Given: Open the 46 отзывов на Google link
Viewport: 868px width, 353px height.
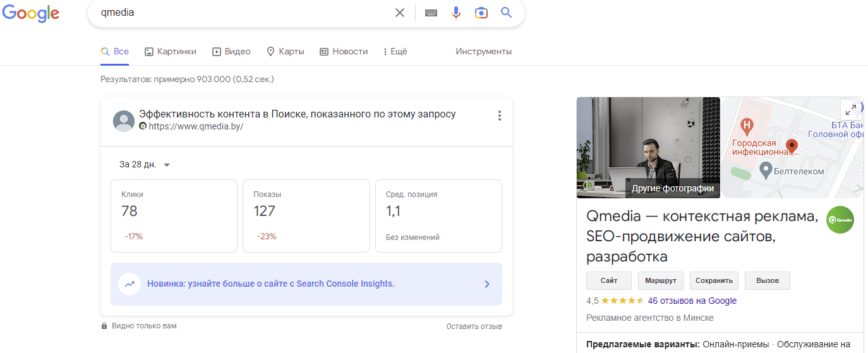Looking at the screenshot, I should tap(692, 301).
